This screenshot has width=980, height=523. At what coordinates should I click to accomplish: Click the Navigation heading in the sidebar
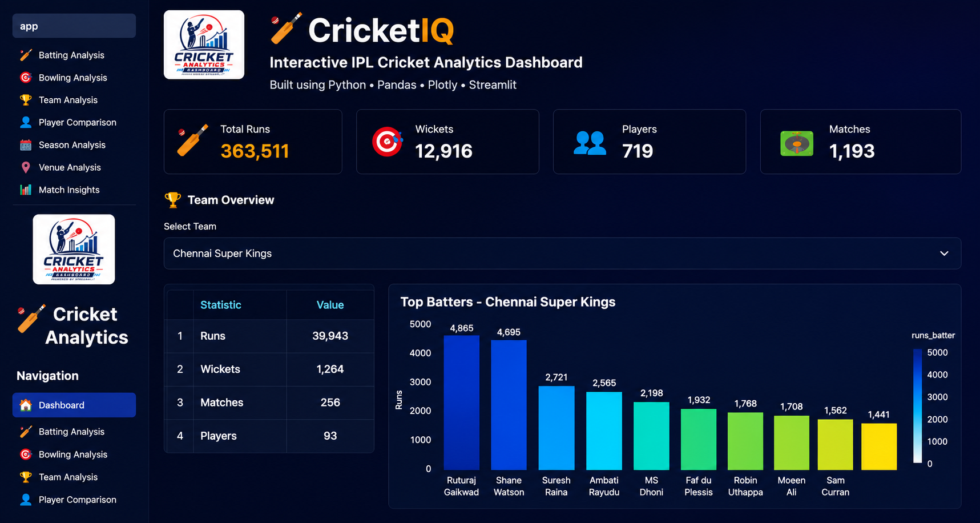point(47,376)
